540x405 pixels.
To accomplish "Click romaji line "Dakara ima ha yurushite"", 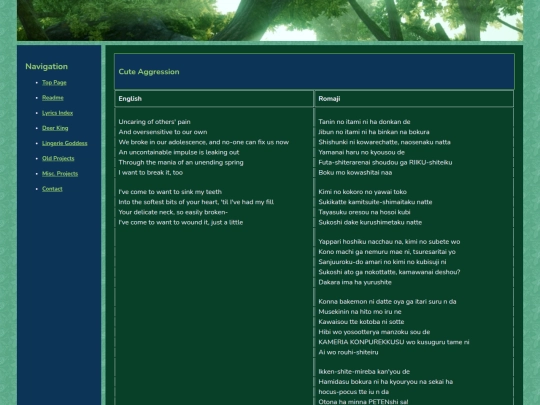I will click(x=355, y=282).
